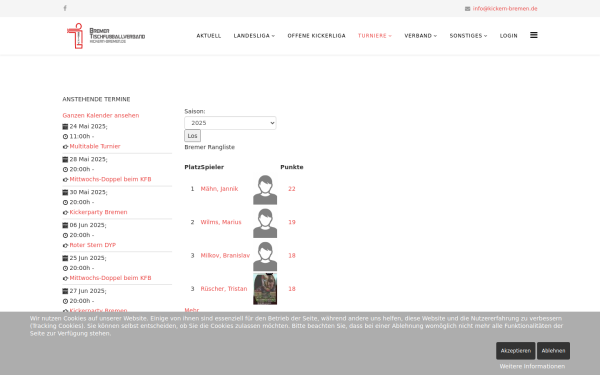The width and height of the screenshot is (600, 375).
Task: Click calendar icon beside 24 Mai 2025
Action: [x=65, y=127]
